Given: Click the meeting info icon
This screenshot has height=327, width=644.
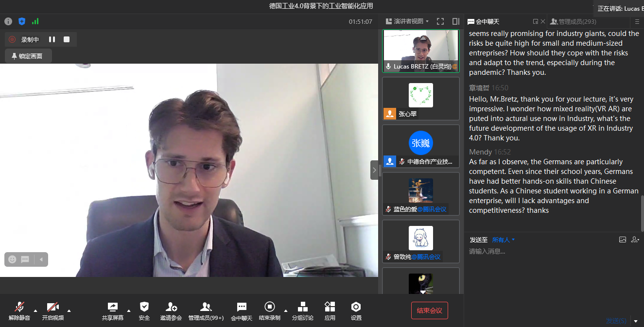Looking at the screenshot, I should [x=8, y=21].
